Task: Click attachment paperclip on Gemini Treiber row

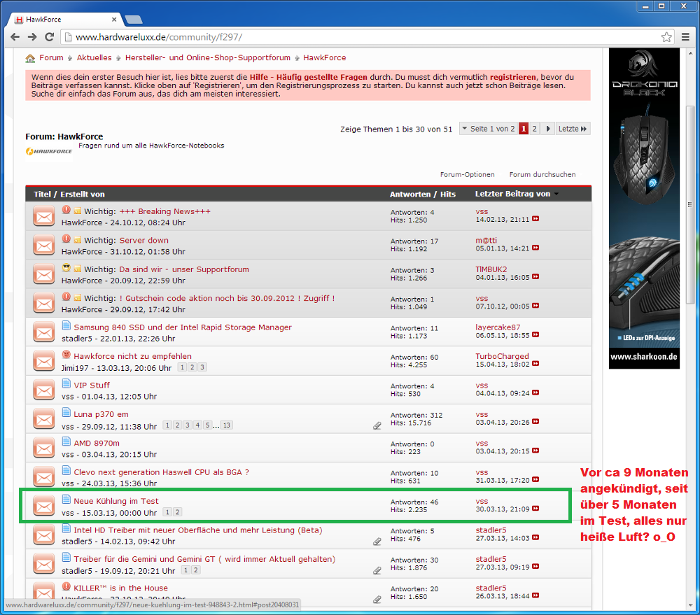Action: [x=377, y=571]
